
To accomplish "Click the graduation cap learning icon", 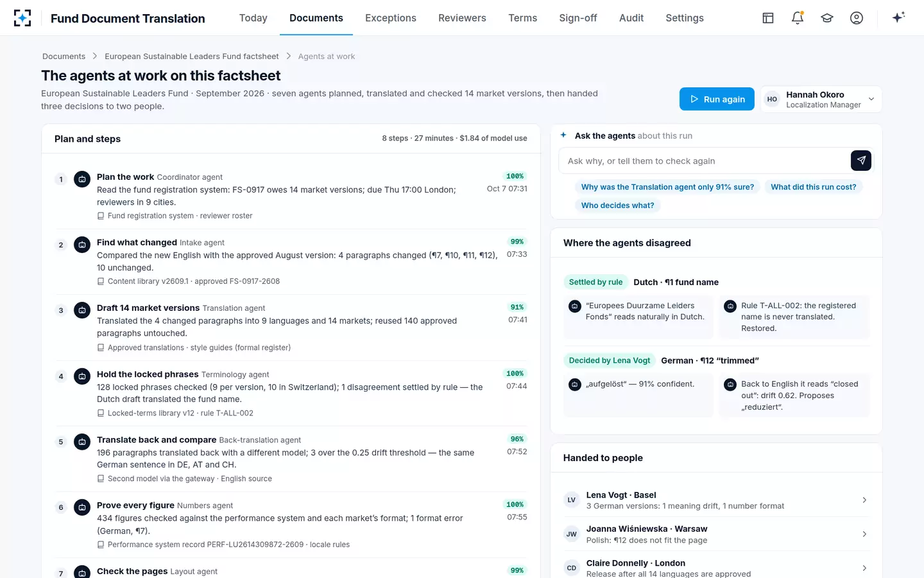I will (x=827, y=18).
